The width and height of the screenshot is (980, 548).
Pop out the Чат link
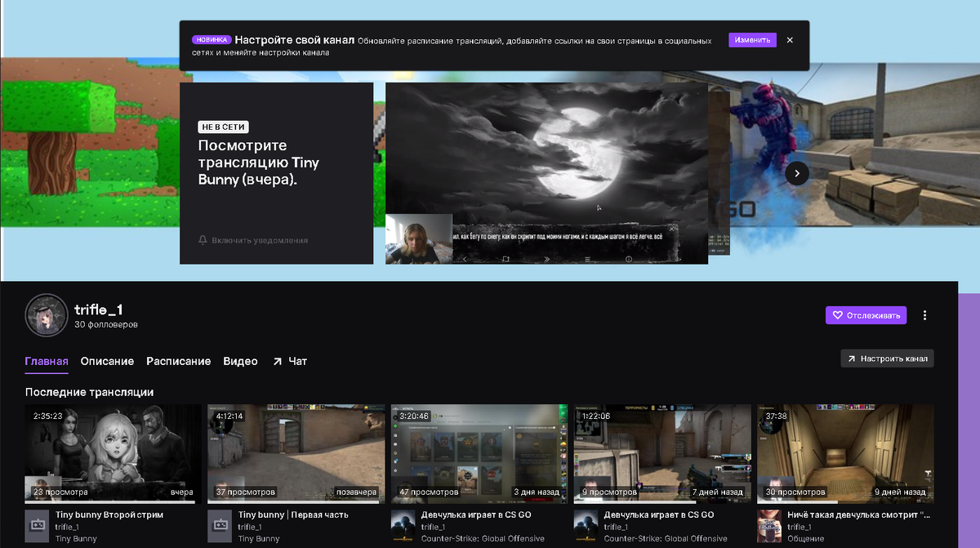point(290,361)
